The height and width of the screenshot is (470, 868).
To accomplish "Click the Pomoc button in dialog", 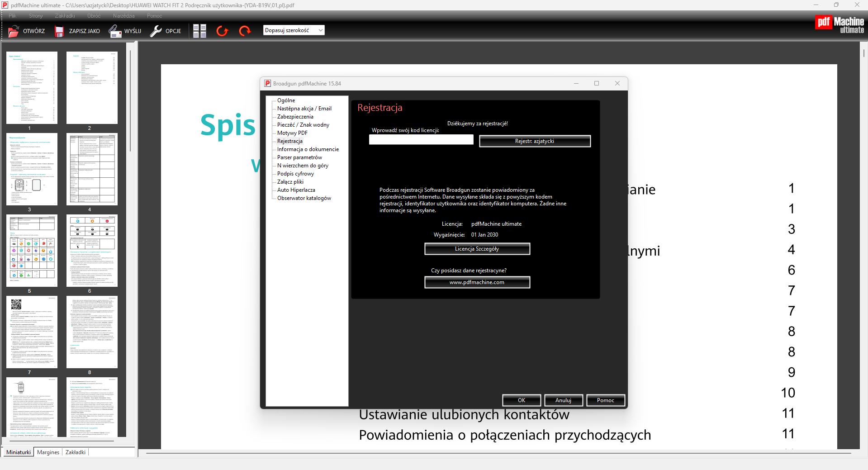I will pyautogui.click(x=605, y=400).
